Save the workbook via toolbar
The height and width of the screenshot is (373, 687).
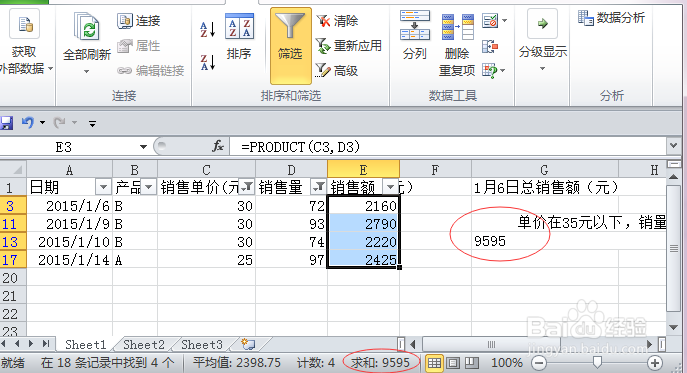[x=6, y=123]
